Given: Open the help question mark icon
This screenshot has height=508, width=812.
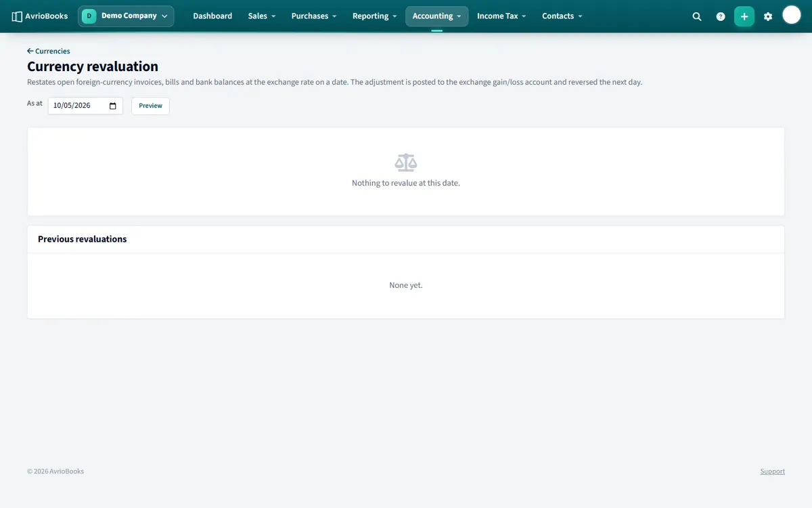Looking at the screenshot, I should (721, 16).
